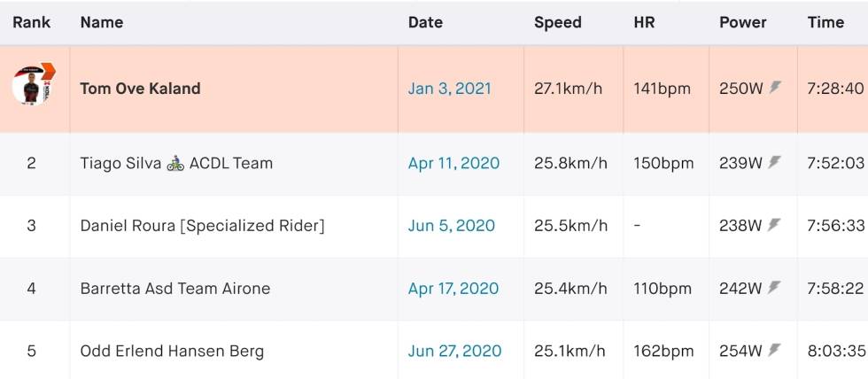Click the power icon beside 238W
The width and height of the screenshot is (868, 379).
(775, 225)
